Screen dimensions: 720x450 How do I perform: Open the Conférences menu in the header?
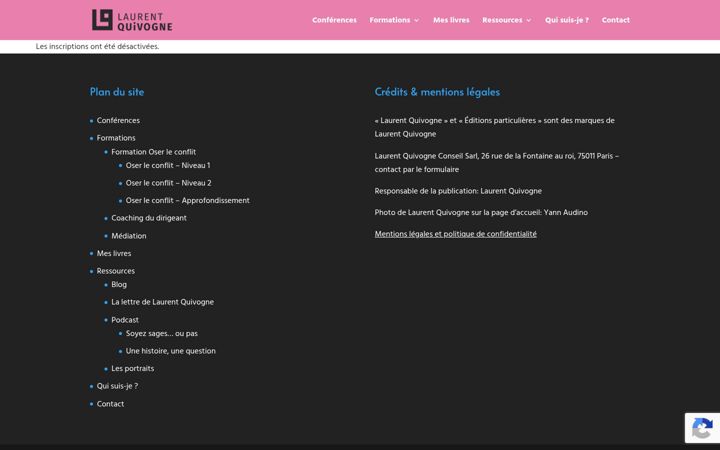click(x=334, y=20)
